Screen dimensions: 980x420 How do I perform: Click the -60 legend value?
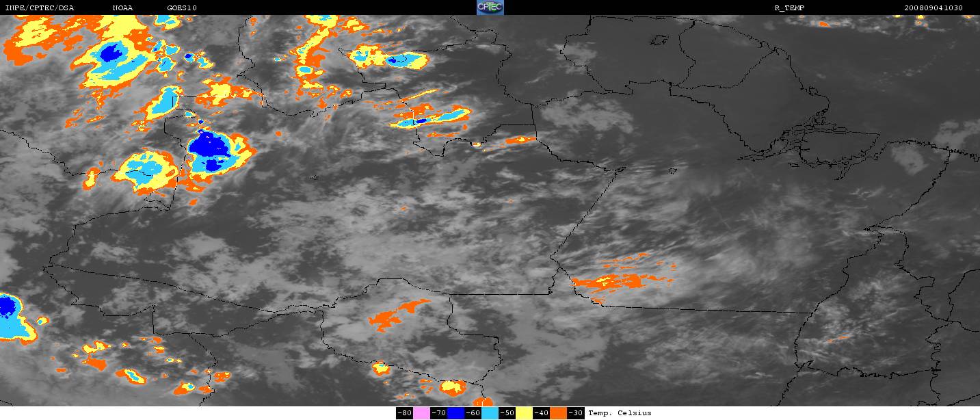pyautogui.click(x=473, y=413)
